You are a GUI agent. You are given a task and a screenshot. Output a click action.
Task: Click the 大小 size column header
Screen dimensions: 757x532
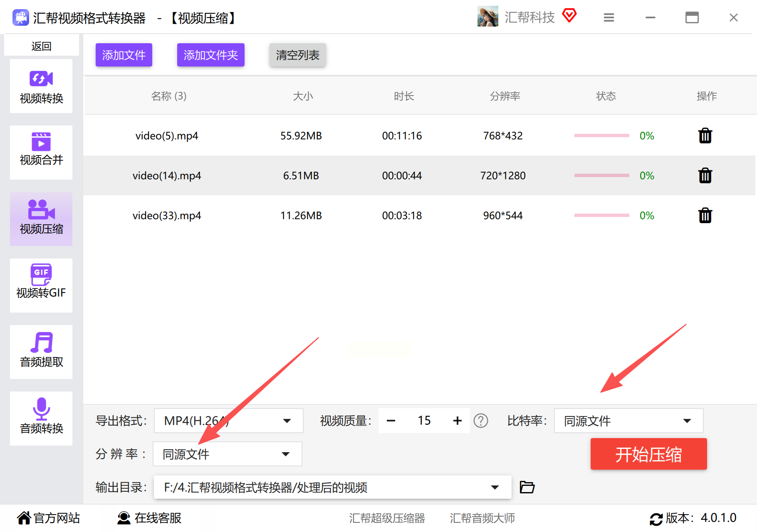303,96
